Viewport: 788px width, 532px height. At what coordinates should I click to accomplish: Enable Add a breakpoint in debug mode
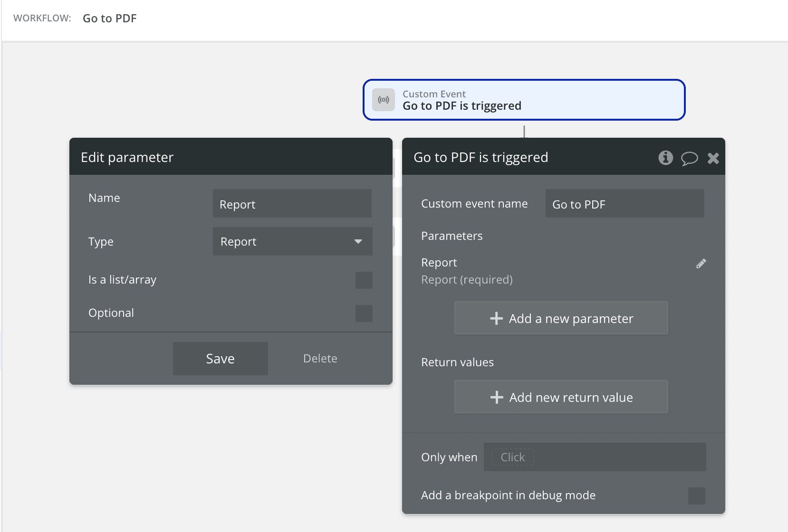point(696,496)
